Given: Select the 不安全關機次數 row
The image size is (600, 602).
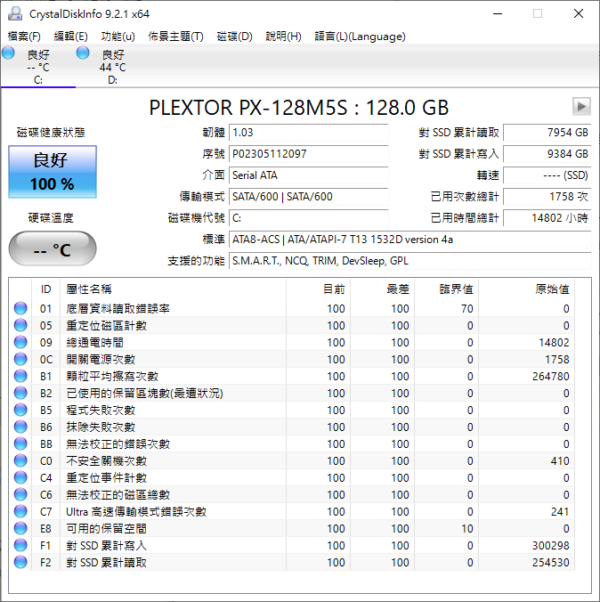Looking at the screenshot, I should click(x=292, y=460).
